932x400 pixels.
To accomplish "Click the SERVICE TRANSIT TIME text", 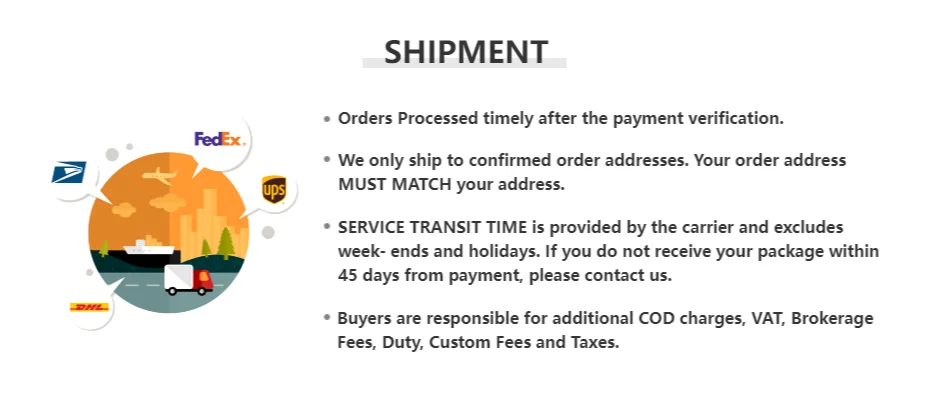I will coord(432,227).
